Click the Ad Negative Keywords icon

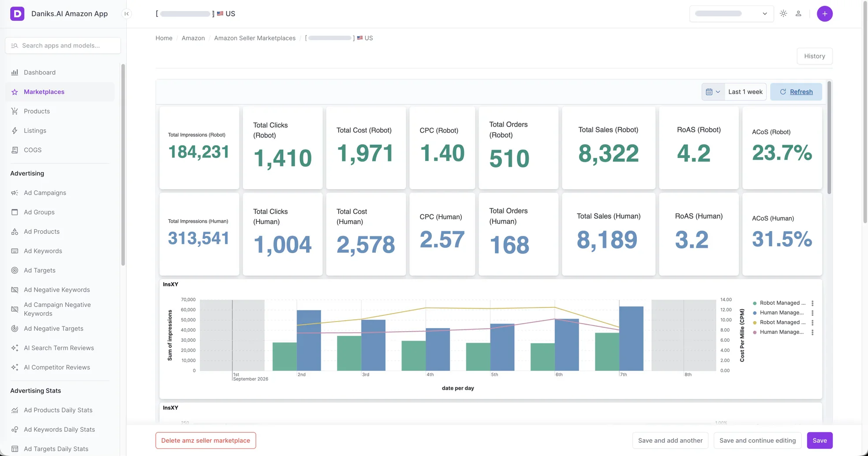pyautogui.click(x=15, y=290)
